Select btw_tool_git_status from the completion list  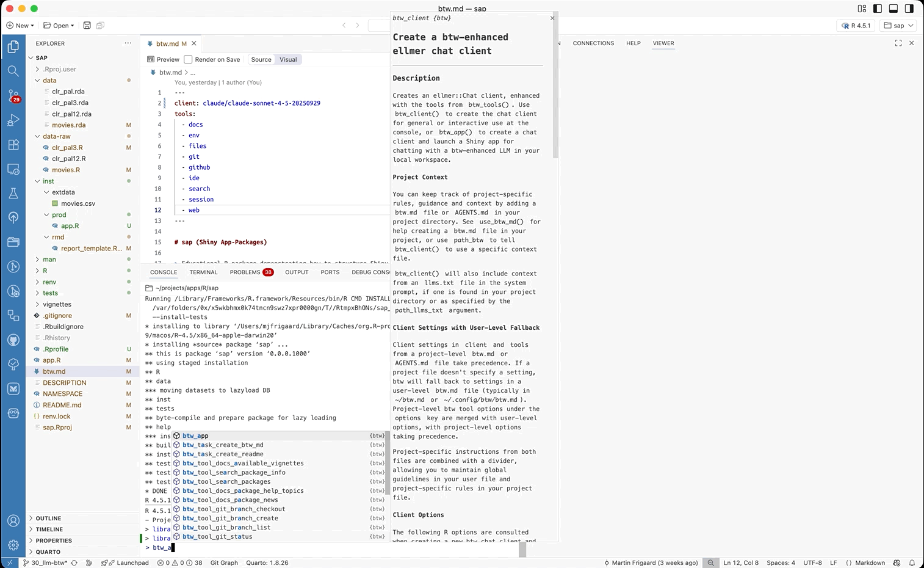click(x=217, y=537)
